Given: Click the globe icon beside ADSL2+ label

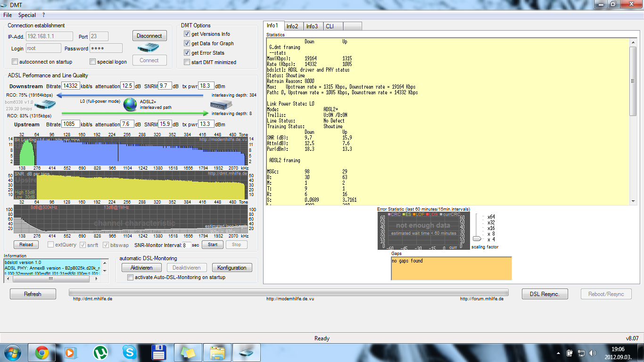Looking at the screenshot, I should click(130, 105).
